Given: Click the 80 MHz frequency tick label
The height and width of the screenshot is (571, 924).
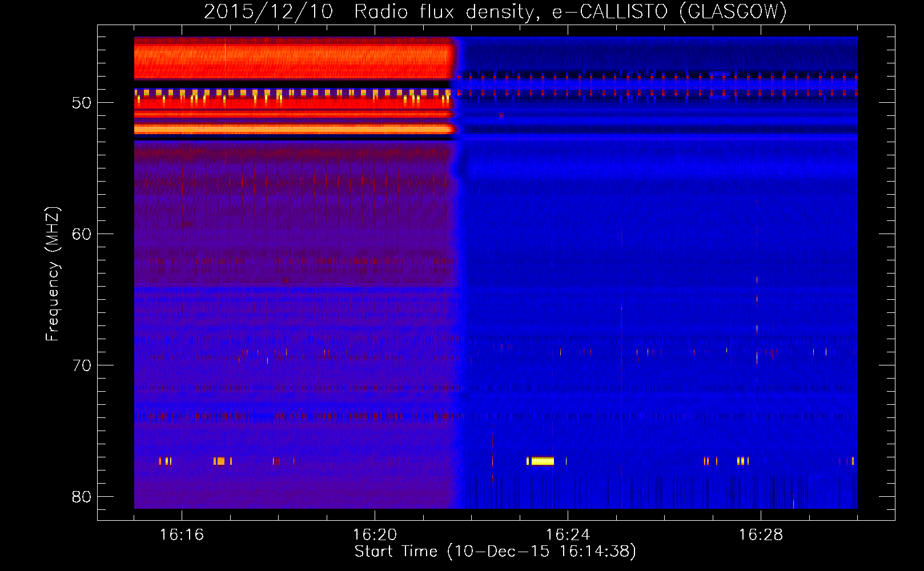Looking at the screenshot, I should pyautogui.click(x=82, y=497).
